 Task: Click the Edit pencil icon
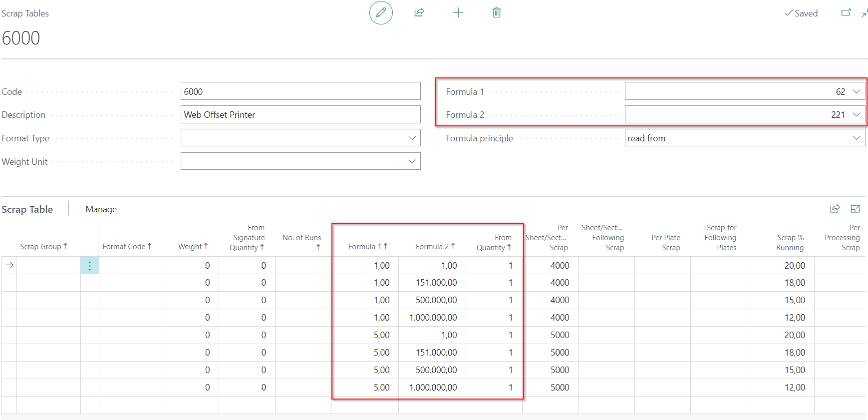coord(381,13)
